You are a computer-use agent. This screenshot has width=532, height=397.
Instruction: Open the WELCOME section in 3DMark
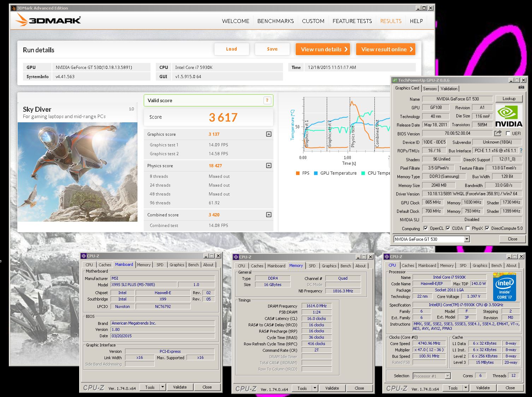236,21
